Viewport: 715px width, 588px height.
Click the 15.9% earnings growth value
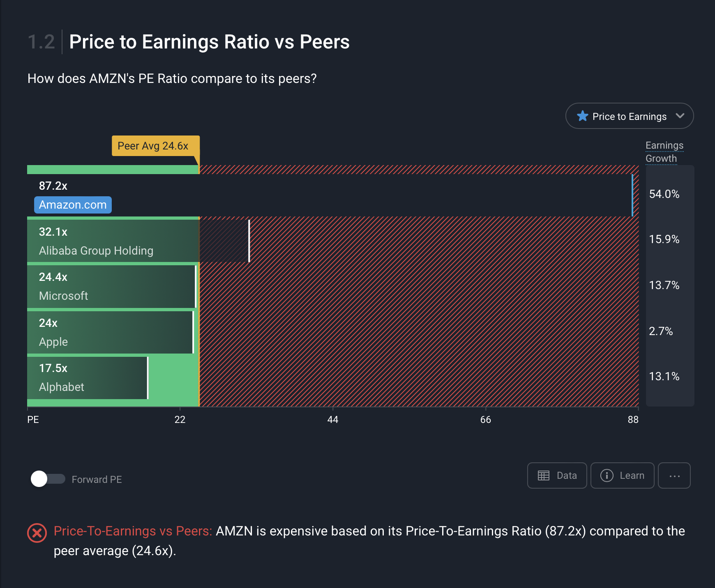coord(664,239)
